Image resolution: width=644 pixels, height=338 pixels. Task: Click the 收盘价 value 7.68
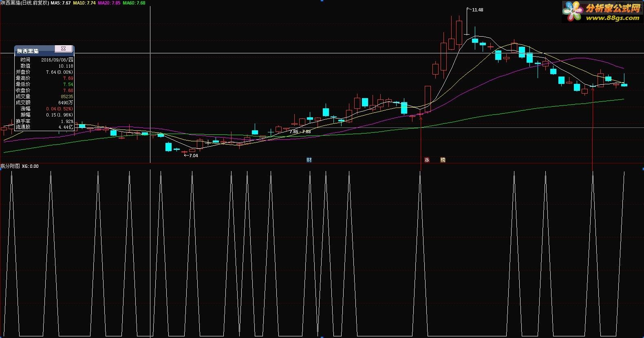(68, 90)
